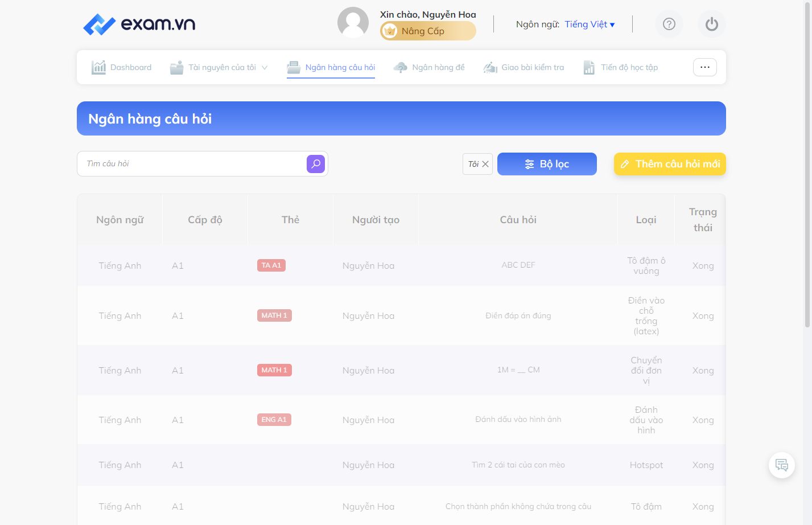This screenshot has width=812, height=525.
Task: Click the Bộ lọc filter button
Action: (x=547, y=164)
